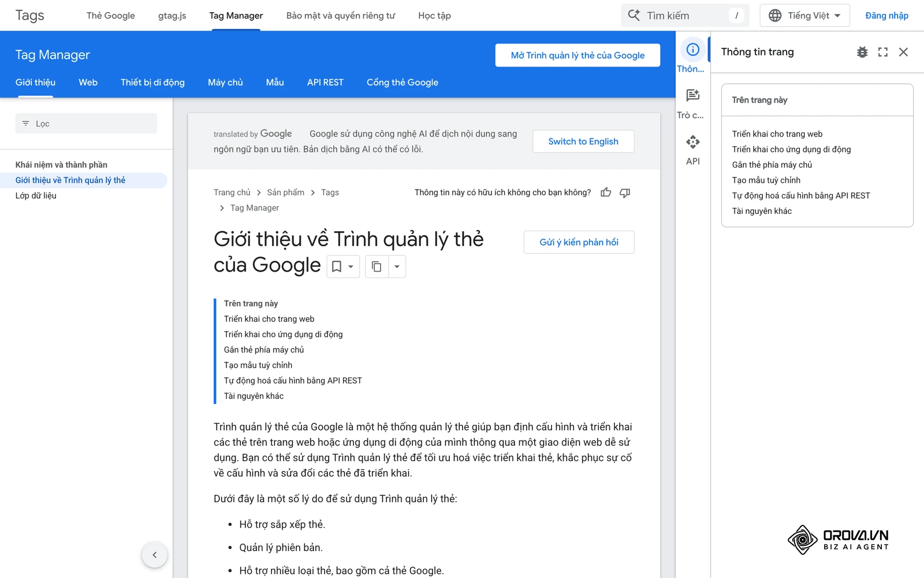
Task: Collapse the left navigation sidebar
Action: [x=155, y=555]
